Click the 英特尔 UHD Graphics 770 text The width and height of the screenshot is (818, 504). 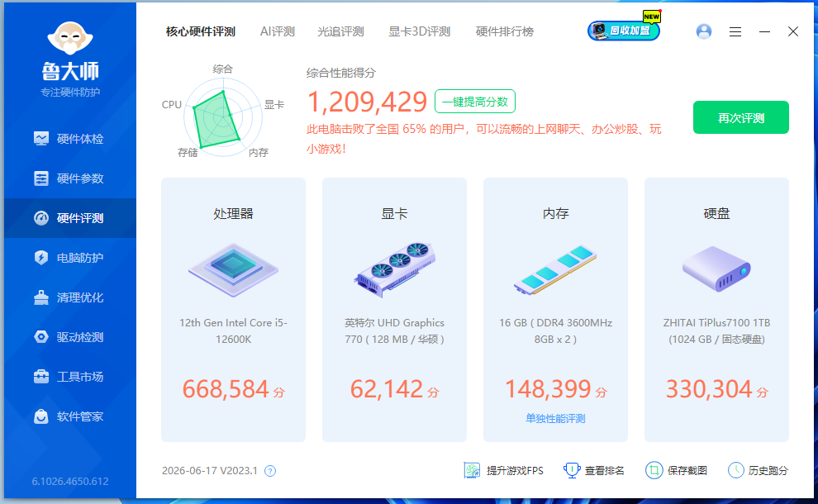[394, 330]
